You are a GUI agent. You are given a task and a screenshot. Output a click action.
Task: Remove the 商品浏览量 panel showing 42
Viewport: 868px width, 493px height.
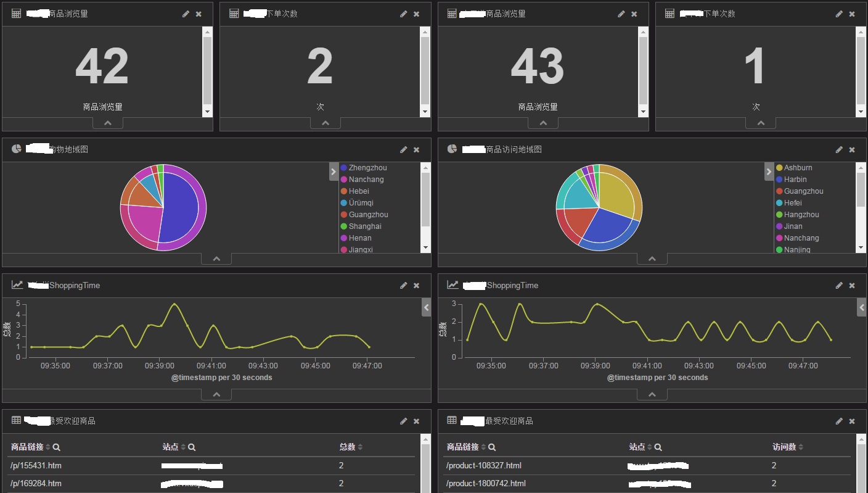tap(199, 14)
